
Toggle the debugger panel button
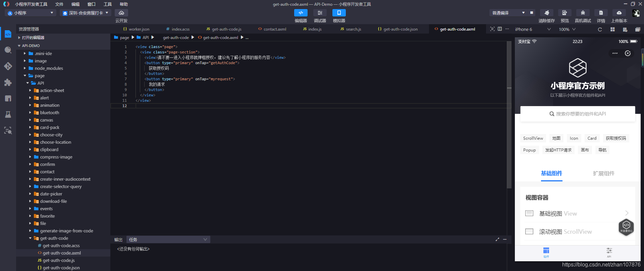(320, 13)
